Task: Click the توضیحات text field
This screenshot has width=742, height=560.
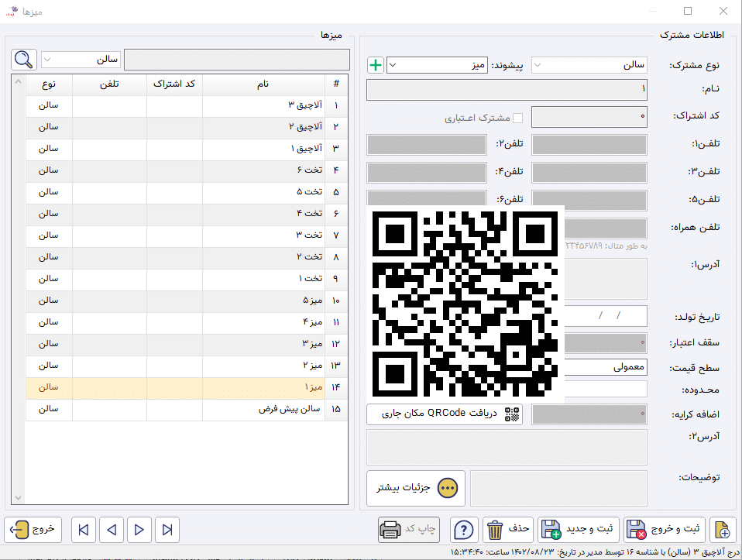Action: [x=558, y=488]
